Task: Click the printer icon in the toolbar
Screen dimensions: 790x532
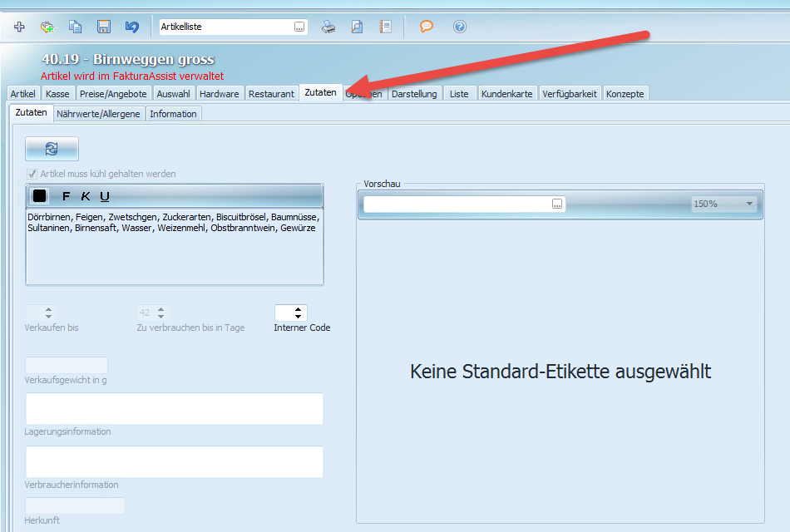Action: click(329, 27)
